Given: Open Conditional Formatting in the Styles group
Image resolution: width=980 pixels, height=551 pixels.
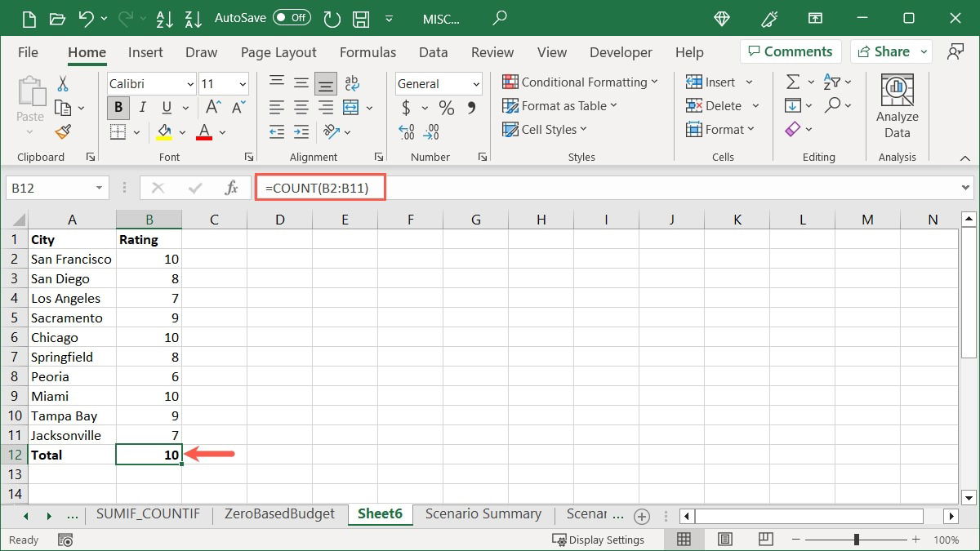Looking at the screenshot, I should (580, 82).
